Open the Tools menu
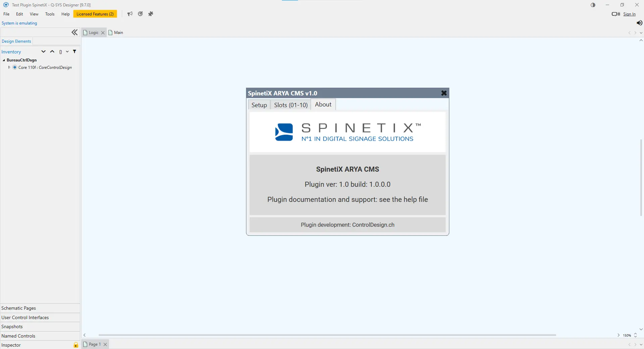 coord(50,14)
